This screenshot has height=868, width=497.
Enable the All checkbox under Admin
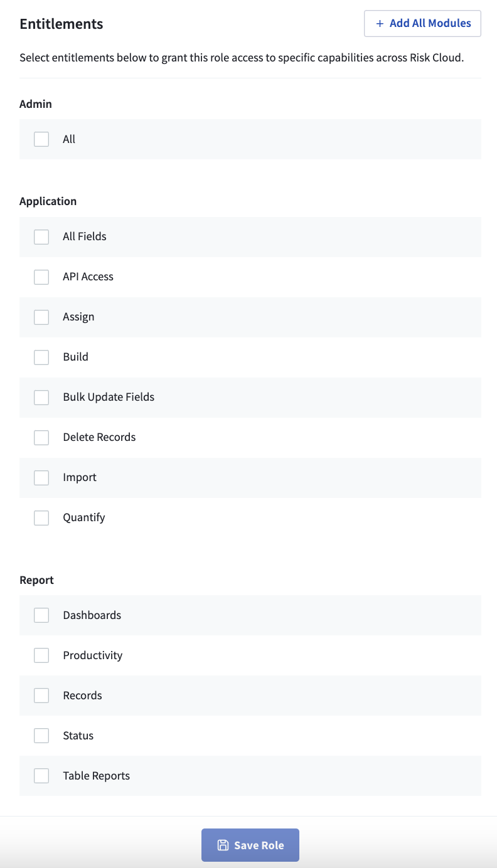click(41, 139)
